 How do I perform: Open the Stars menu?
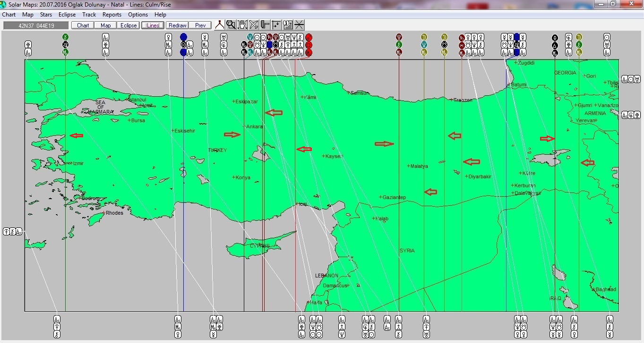[46, 15]
